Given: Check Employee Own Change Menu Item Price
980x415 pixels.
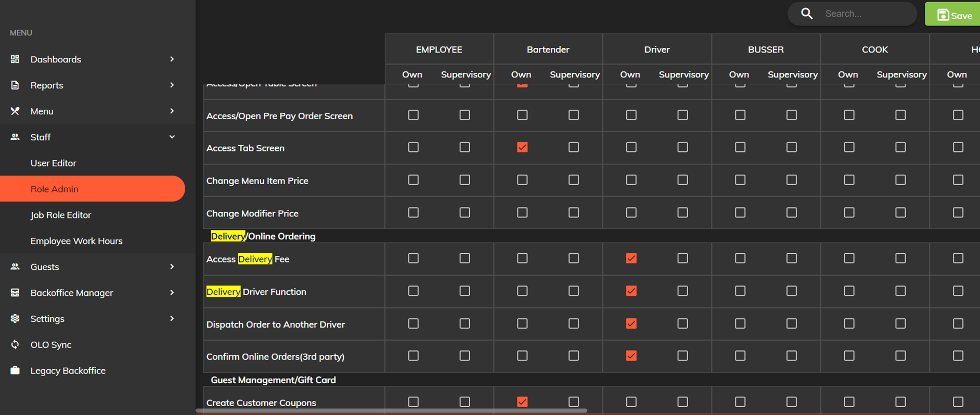Looking at the screenshot, I should (414, 180).
